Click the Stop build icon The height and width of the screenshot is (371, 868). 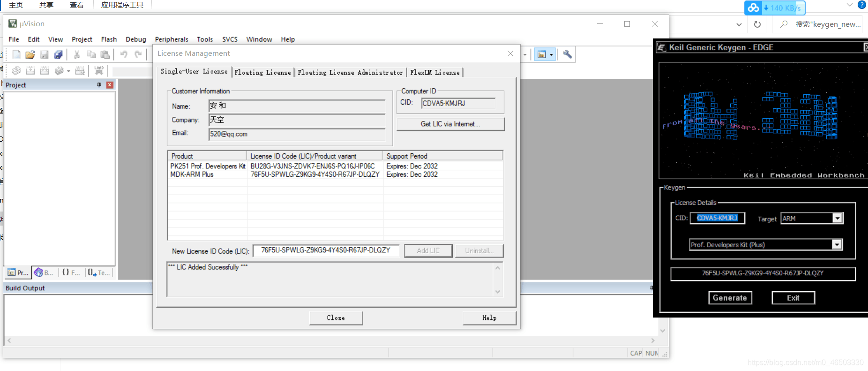(x=80, y=71)
